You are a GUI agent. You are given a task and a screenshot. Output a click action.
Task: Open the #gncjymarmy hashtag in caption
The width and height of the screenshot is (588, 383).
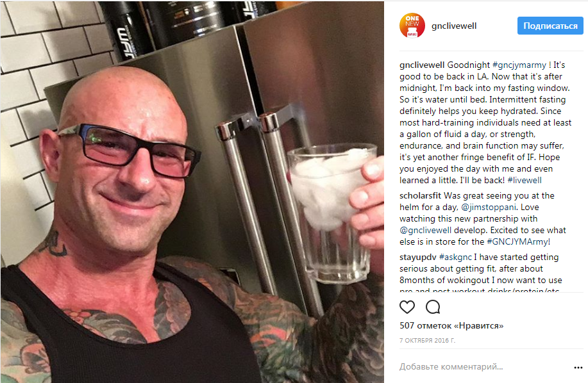click(x=519, y=65)
